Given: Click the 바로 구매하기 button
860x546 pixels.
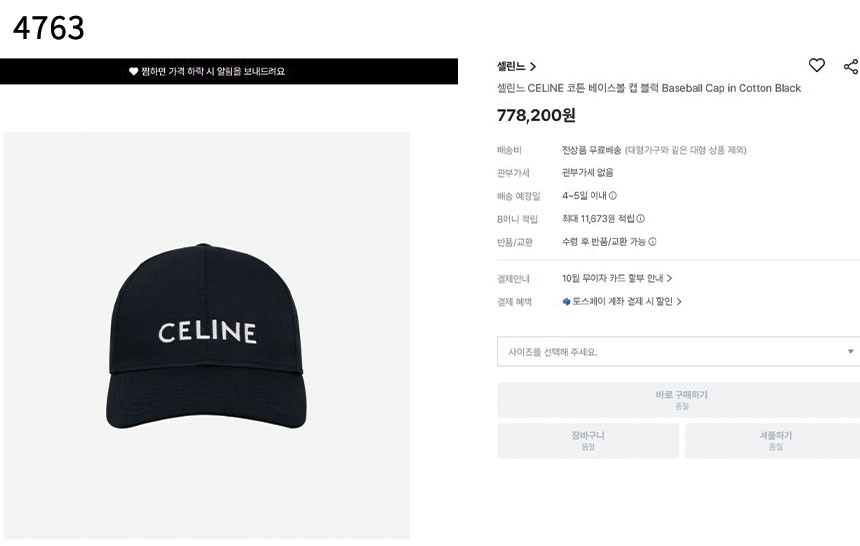Looking at the screenshot, I should tap(679, 400).
